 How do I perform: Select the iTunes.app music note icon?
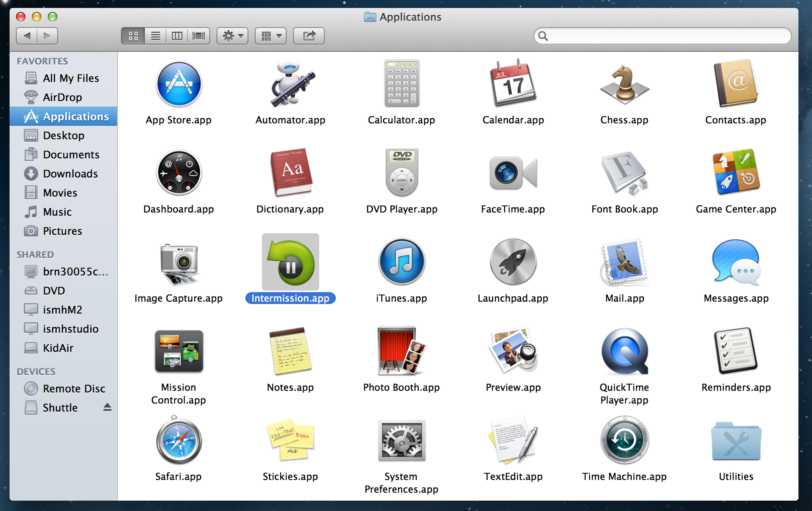(x=402, y=261)
